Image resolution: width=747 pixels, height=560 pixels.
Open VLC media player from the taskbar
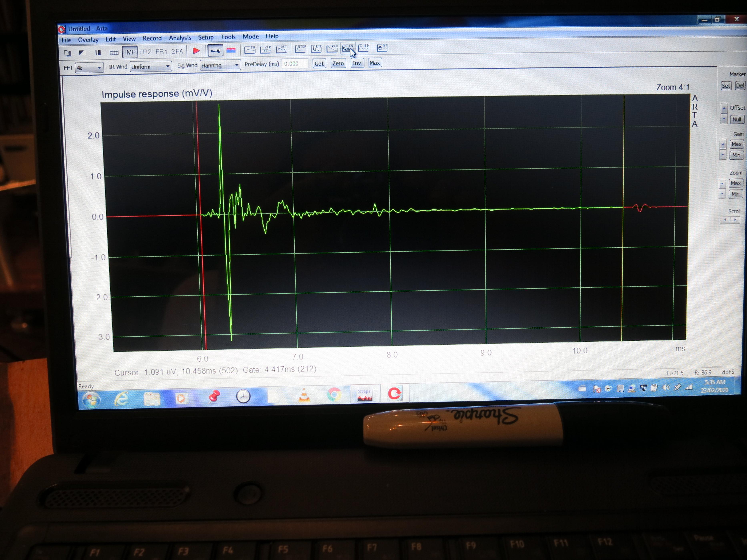(304, 395)
